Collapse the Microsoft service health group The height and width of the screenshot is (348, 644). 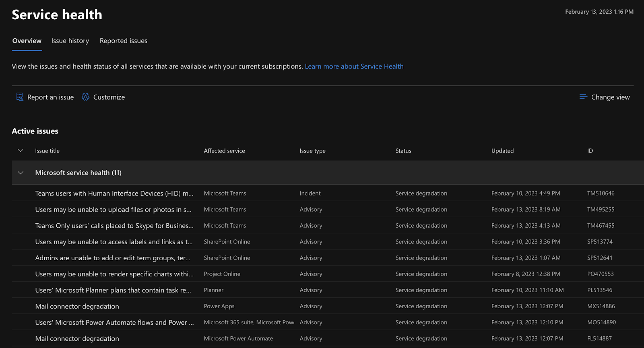coord(21,173)
